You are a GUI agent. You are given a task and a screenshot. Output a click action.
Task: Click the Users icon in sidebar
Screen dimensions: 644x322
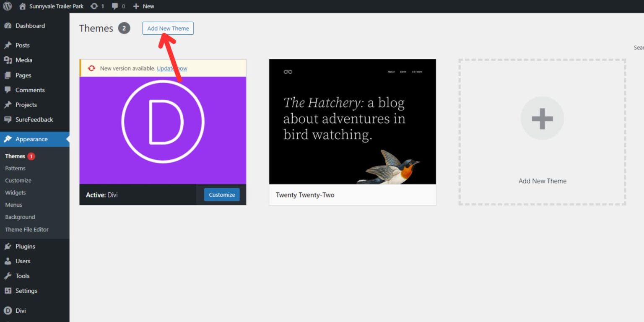point(9,261)
